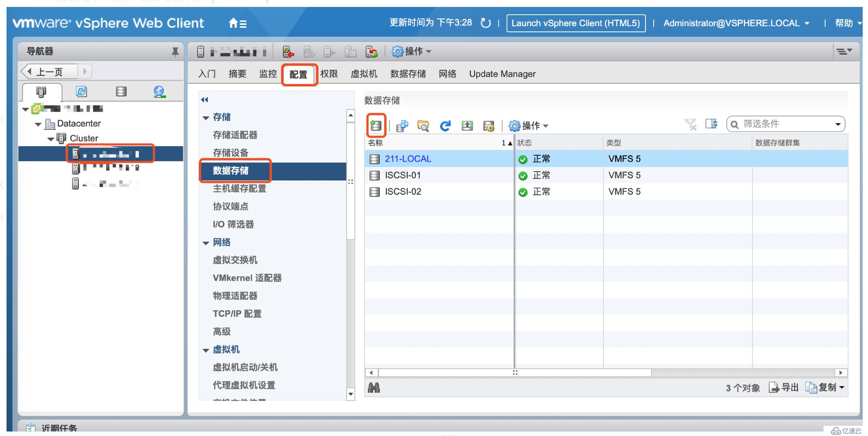Select 物理适配器 menu item
Screen dimensions: 868x436
pos(235,296)
